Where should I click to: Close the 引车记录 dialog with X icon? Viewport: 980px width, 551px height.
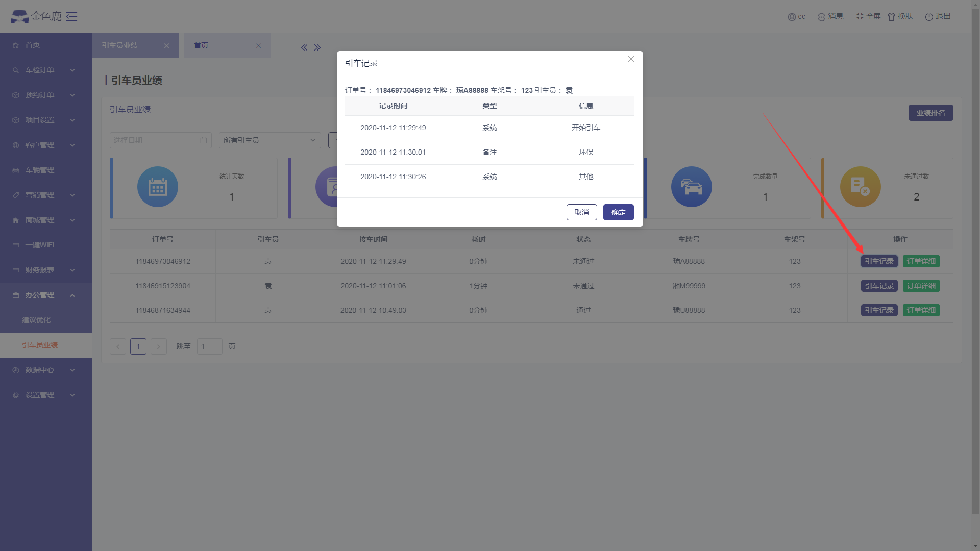(x=631, y=59)
